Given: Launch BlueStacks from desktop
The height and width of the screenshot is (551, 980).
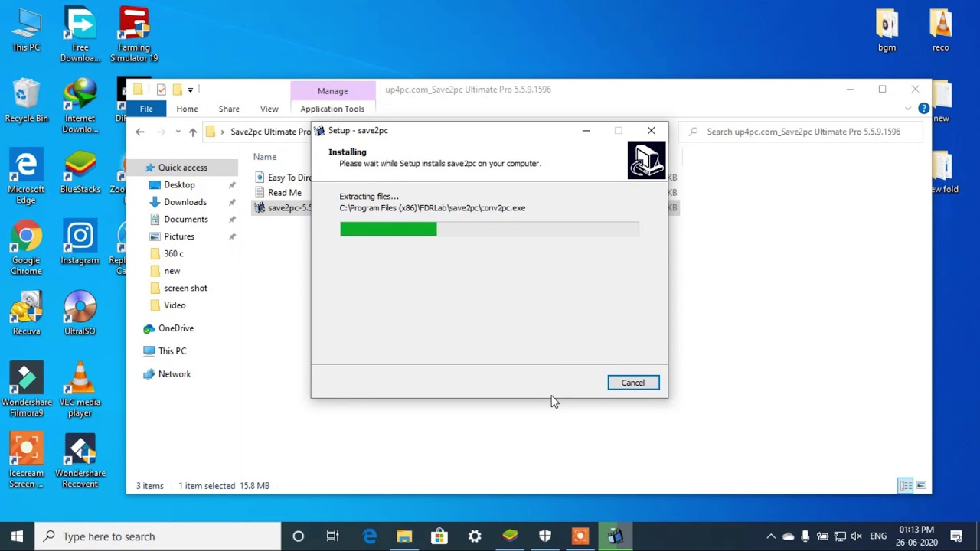Looking at the screenshot, I should coord(80,171).
